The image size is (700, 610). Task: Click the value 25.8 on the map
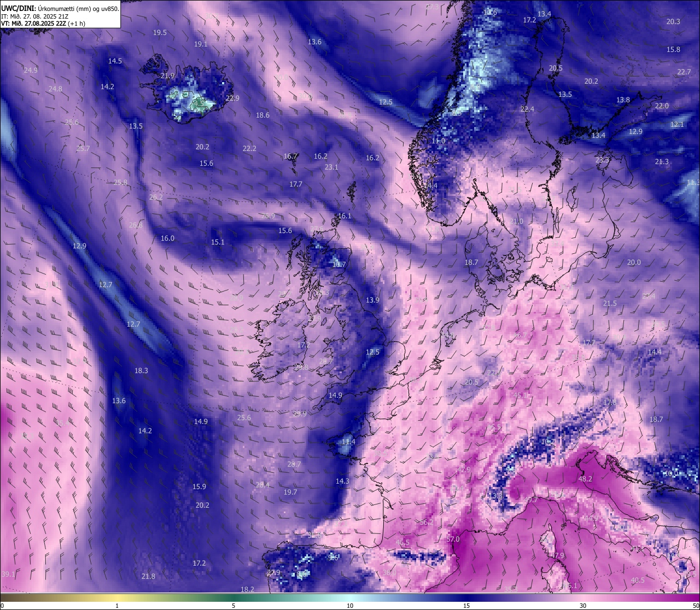pyautogui.click(x=120, y=183)
